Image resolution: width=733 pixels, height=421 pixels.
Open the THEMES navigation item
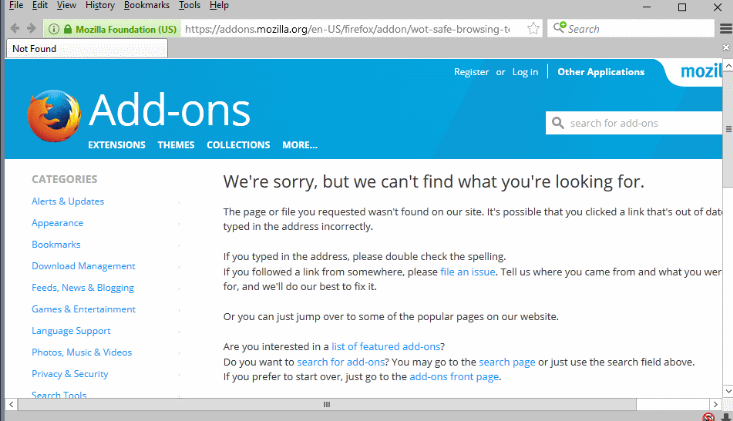click(176, 145)
